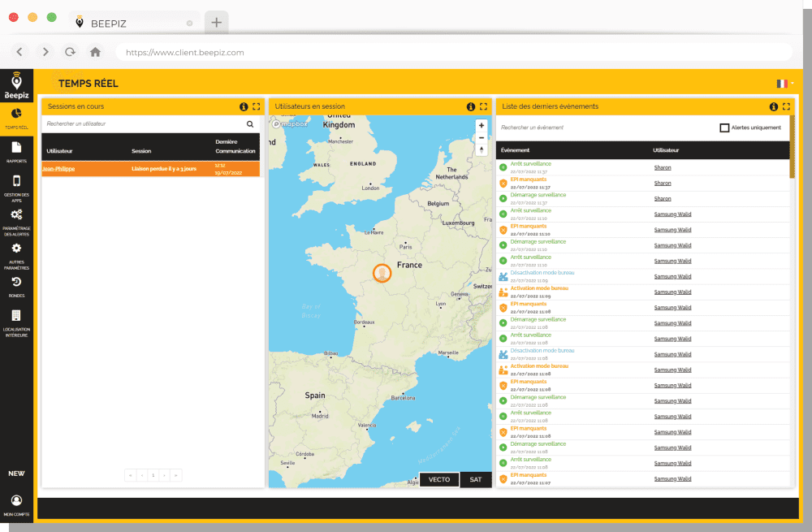Image resolution: width=812 pixels, height=532 pixels.
Task: Open Paramétrage des Alertes in sidebar
Action: pos(16,223)
